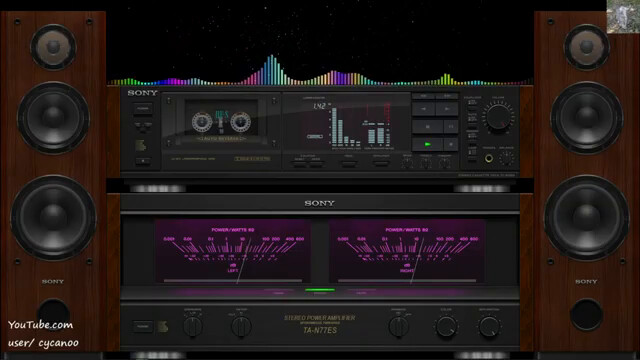
Task: Click the pause button beside stop
Action: (x=451, y=127)
